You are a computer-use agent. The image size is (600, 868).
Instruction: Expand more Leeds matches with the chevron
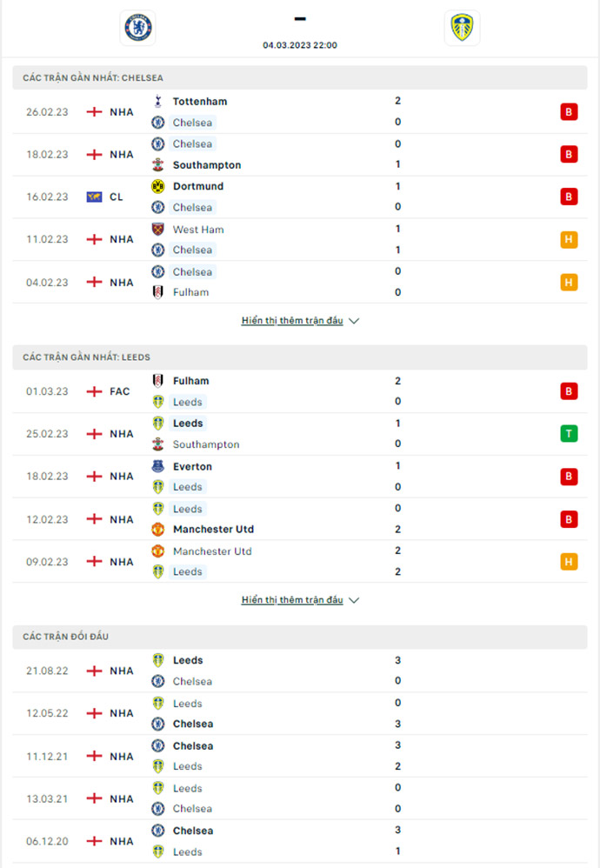(x=354, y=600)
